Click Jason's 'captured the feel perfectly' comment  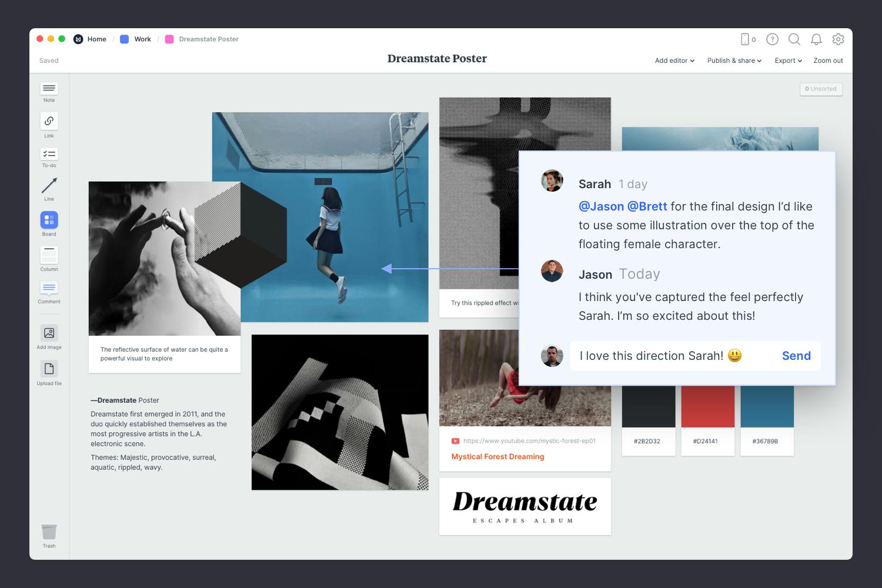(691, 306)
